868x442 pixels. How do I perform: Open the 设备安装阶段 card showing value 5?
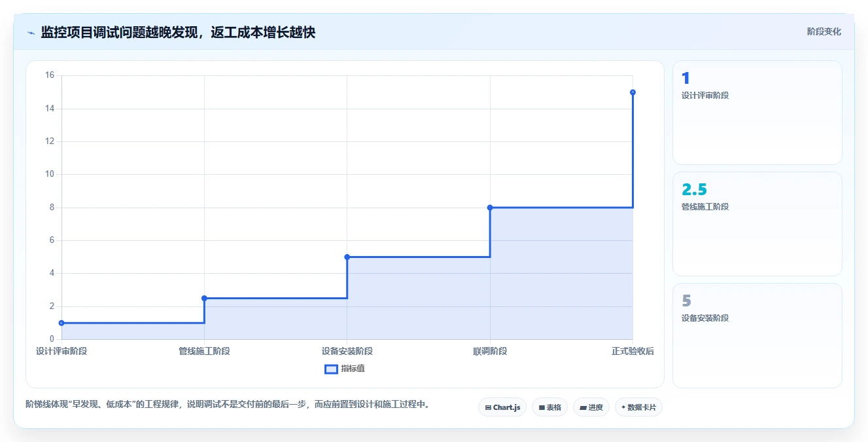tap(757, 335)
